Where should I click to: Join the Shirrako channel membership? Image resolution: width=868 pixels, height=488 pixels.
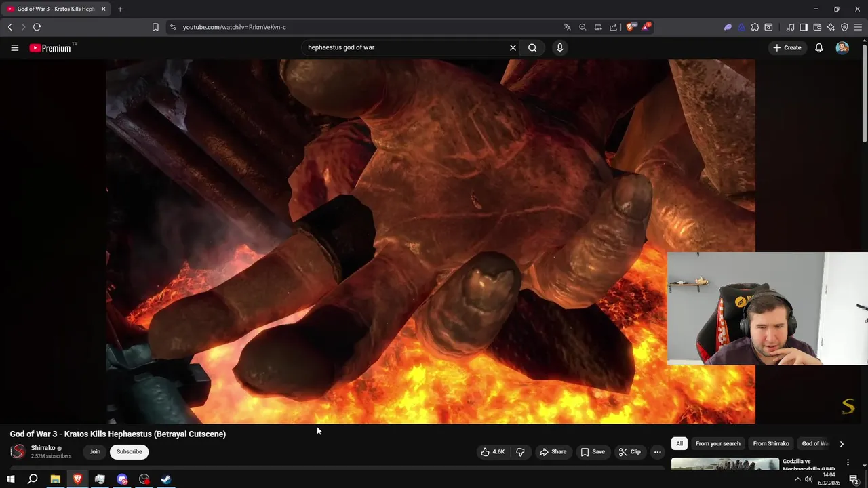pos(95,451)
